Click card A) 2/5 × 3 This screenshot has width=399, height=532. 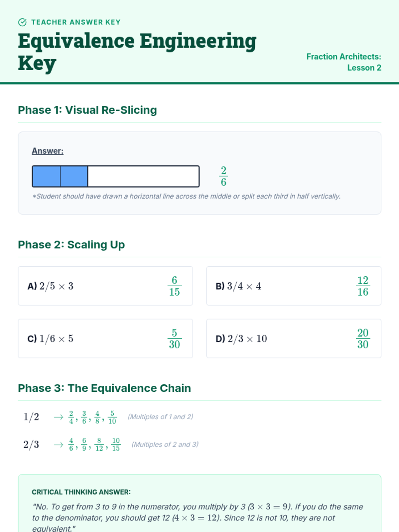pos(105,286)
